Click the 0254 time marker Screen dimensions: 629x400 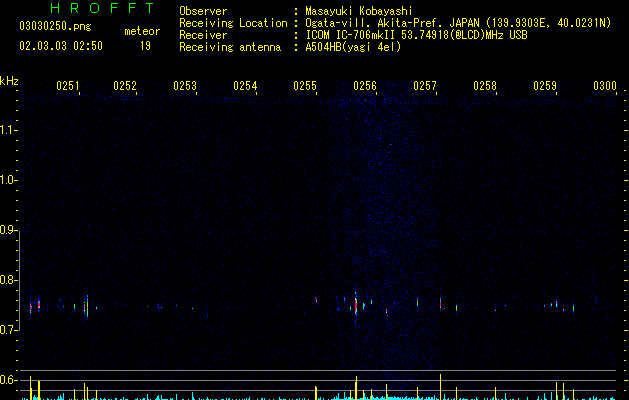click(245, 86)
